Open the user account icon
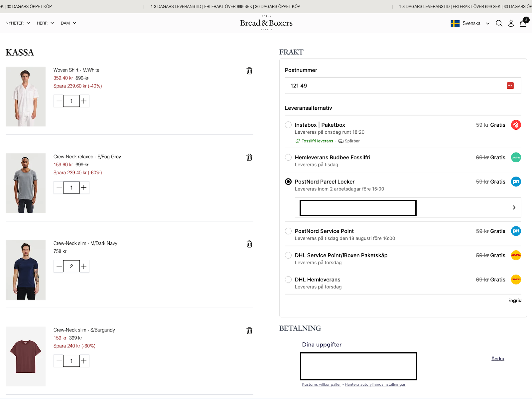 511,23
